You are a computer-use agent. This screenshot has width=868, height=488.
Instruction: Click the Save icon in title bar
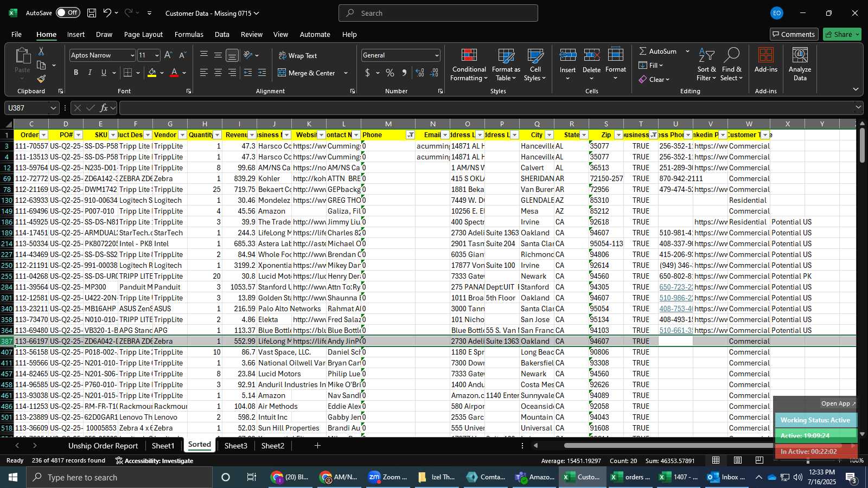(x=92, y=13)
